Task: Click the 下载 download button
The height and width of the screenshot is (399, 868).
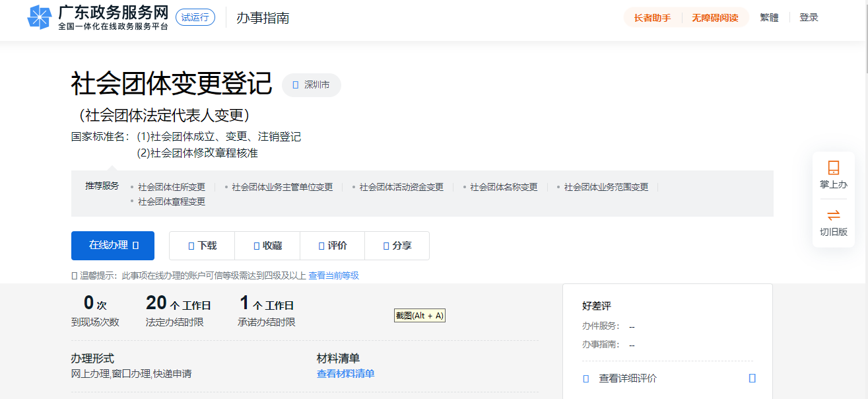Action: 202,246
